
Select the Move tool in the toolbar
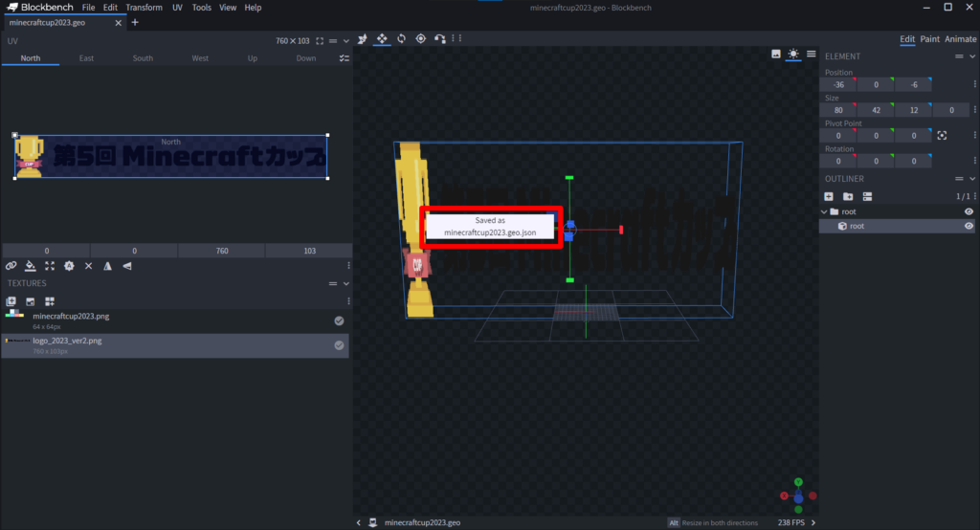pos(382,38)
